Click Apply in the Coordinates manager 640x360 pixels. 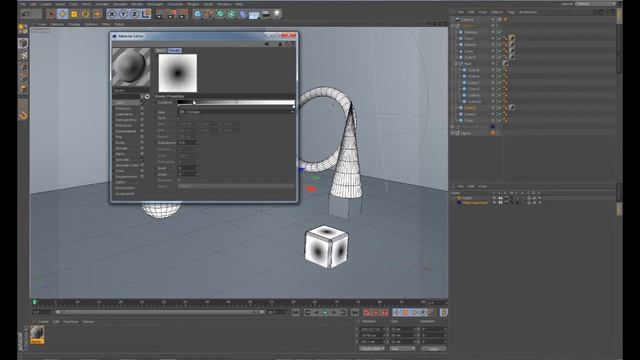coord(433,349)
